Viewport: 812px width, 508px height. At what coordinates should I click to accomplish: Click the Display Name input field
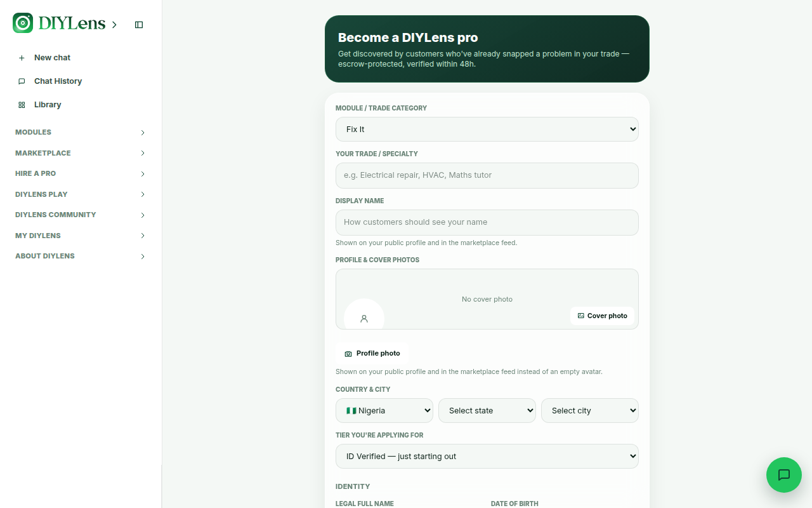(x=487, y=222)
